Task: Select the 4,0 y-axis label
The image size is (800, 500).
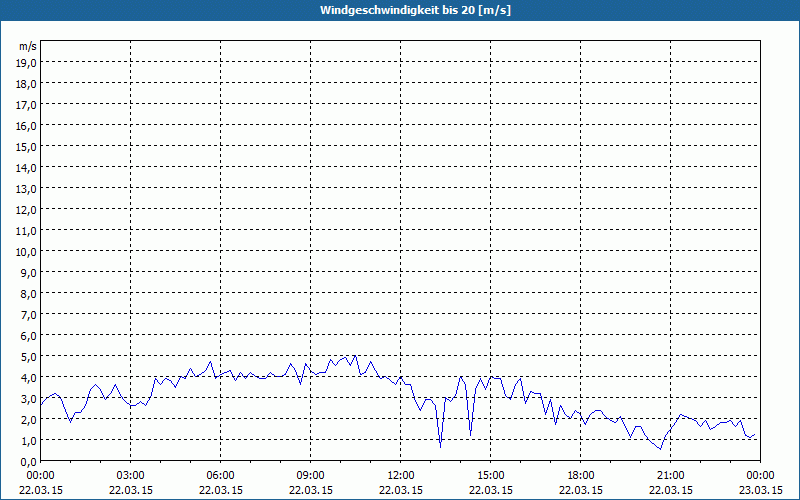Action: click(x=28, y=378)
